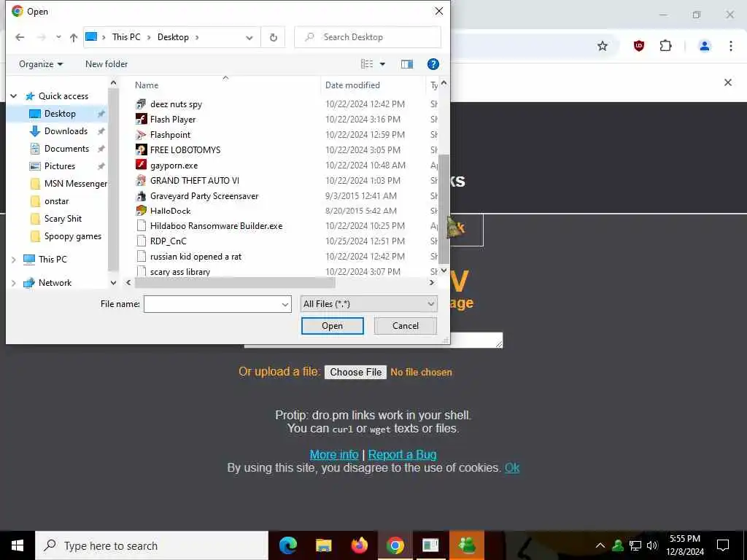The image size is (747, 560).
Task: Open Firefox from the taskbar
Action: [360, 545]
